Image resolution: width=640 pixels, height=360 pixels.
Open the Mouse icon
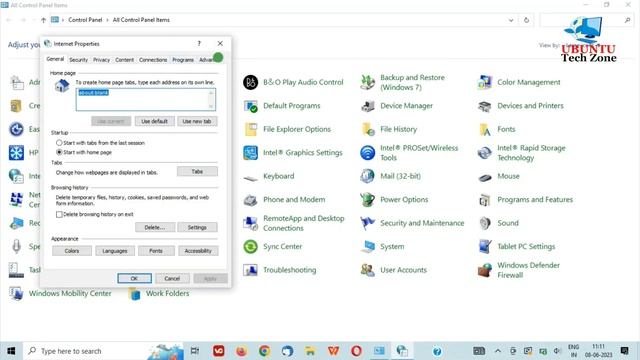point(485,178)
